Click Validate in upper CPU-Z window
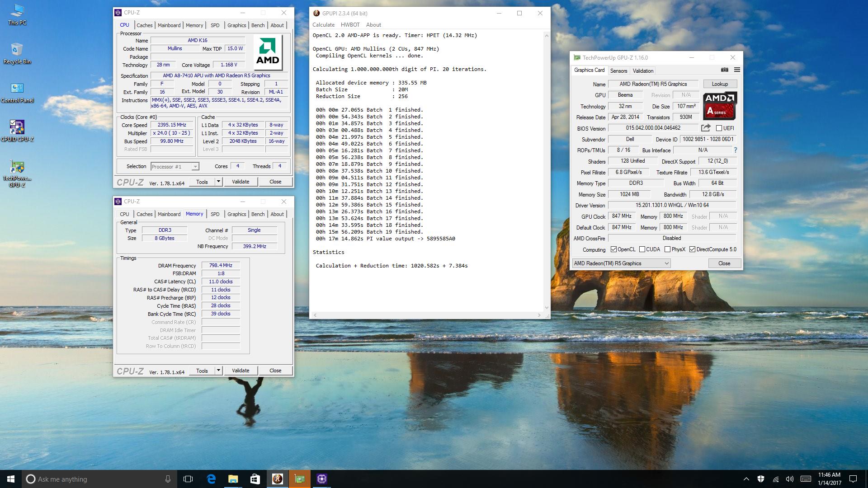Image resolution: width=868 pixels, height=488 pixels. (241, 182)
